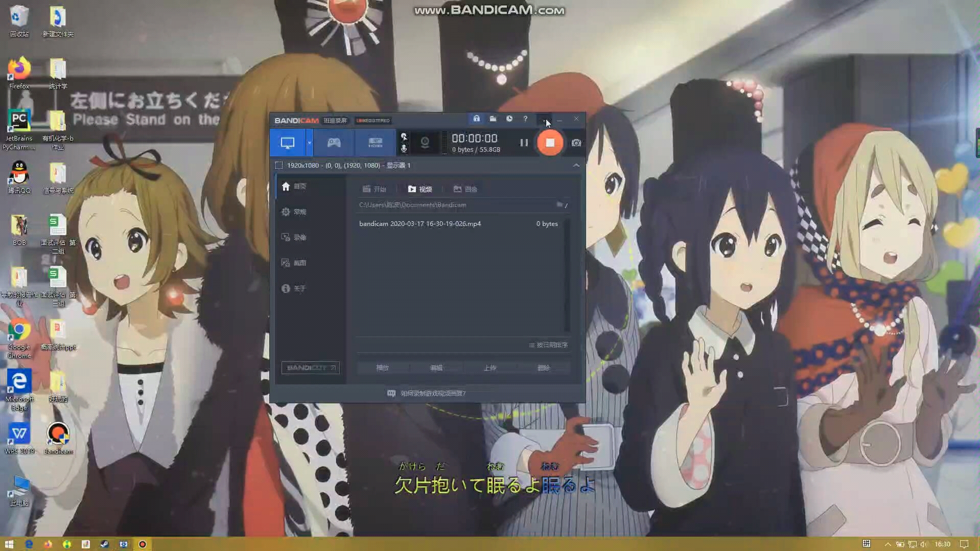Click the BANDICUT button
Viewport: 980px width, 551px height.
[310, 368]
